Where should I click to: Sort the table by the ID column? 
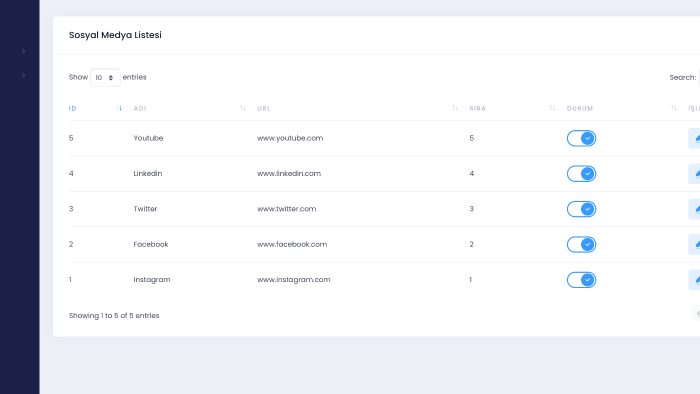pos(119,108)
